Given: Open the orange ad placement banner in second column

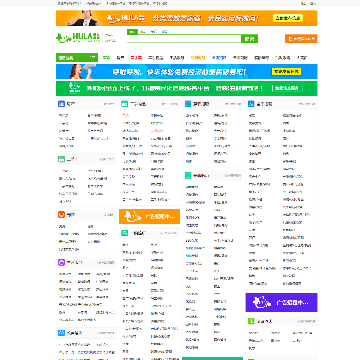Looking at the screenshot, I should click(149, 217).
